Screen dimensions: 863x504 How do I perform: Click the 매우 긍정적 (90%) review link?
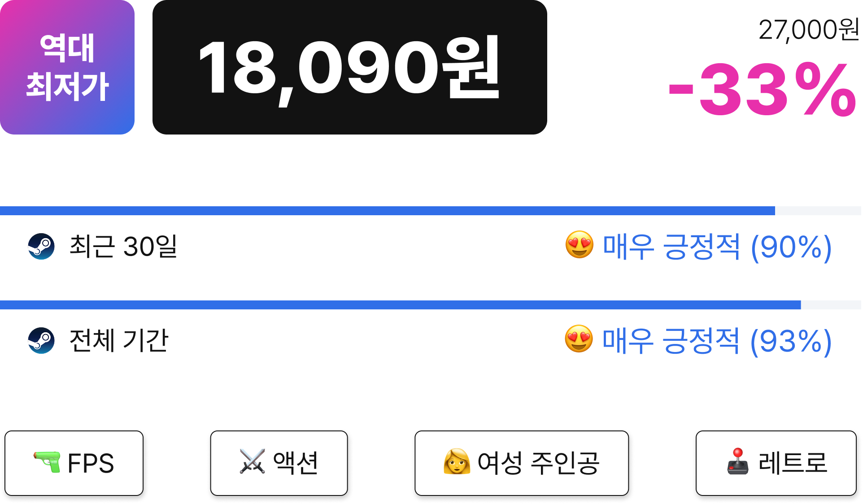point(717,247)
